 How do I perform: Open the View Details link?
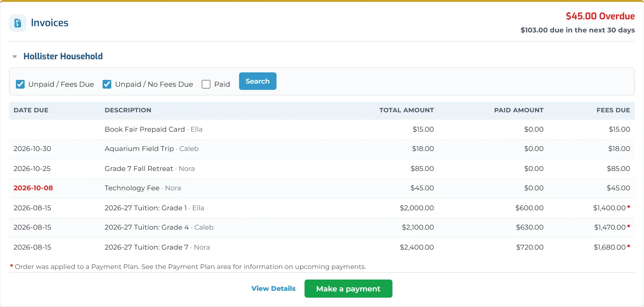(x=273, y=289)
